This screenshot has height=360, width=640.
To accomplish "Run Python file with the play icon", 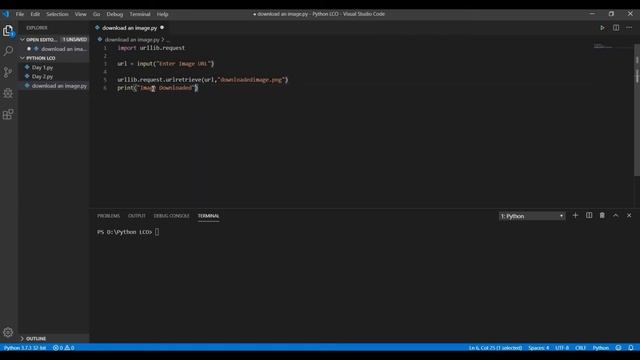I will point(602,28).
